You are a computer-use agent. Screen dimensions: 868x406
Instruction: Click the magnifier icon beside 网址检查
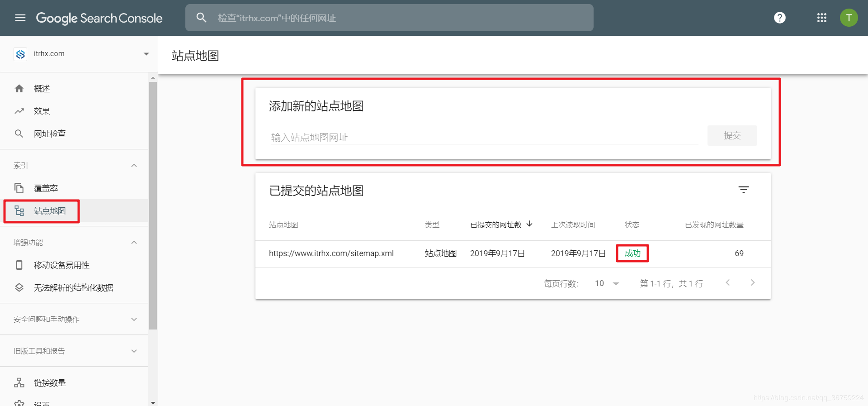tap(19, 134)
